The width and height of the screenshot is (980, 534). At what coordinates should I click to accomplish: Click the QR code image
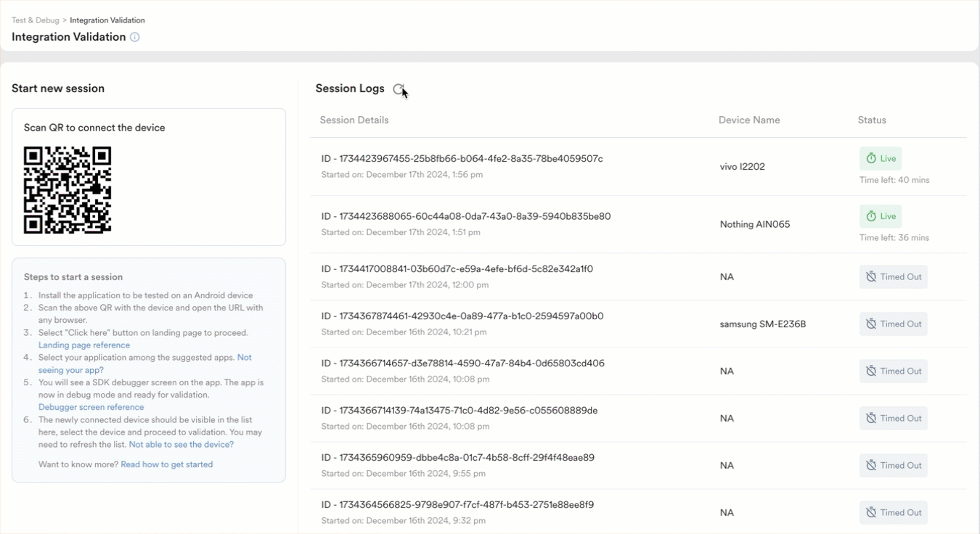coord(68,190)
